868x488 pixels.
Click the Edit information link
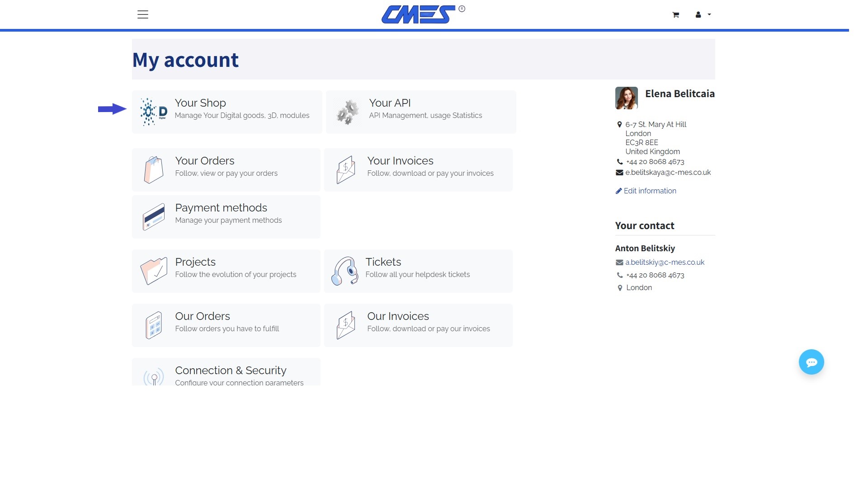650,191
